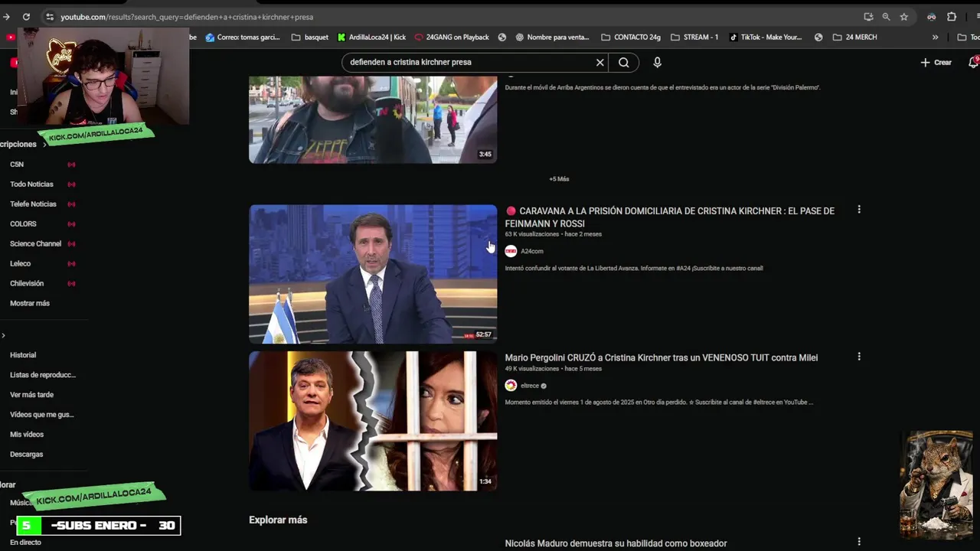Open more options for the Pergolini video

(859, 357)
